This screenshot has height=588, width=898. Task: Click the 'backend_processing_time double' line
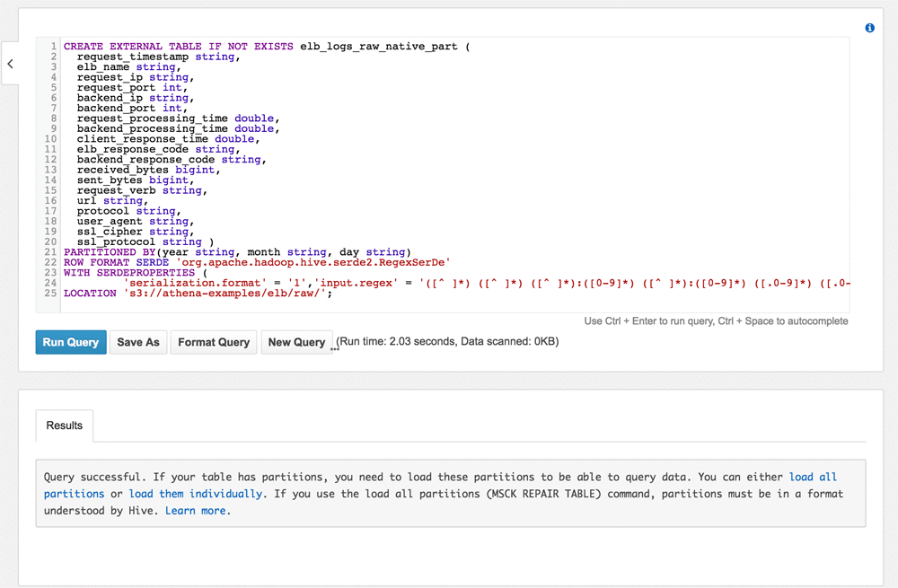click(178, 129)
